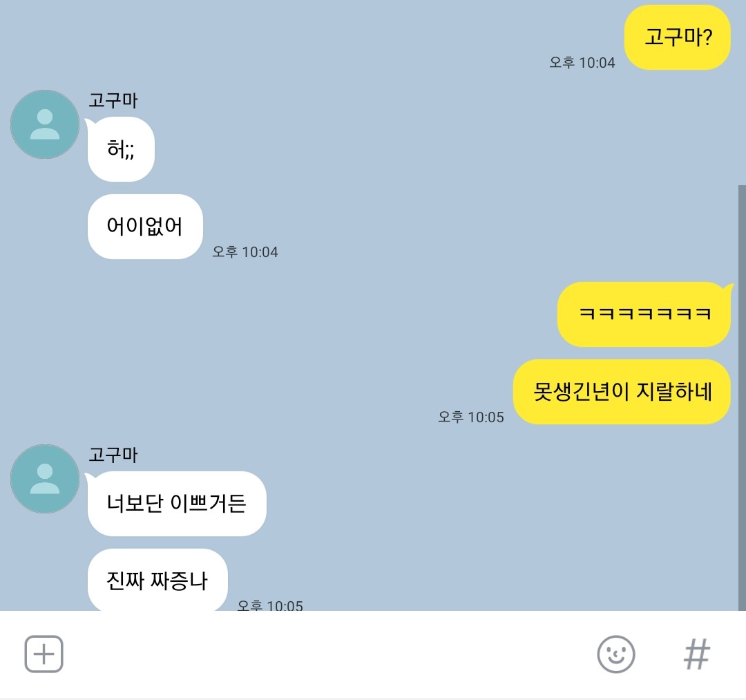The image size is (746, 700).
Task: Tap the message input field
Action: [x=328, y=654]
